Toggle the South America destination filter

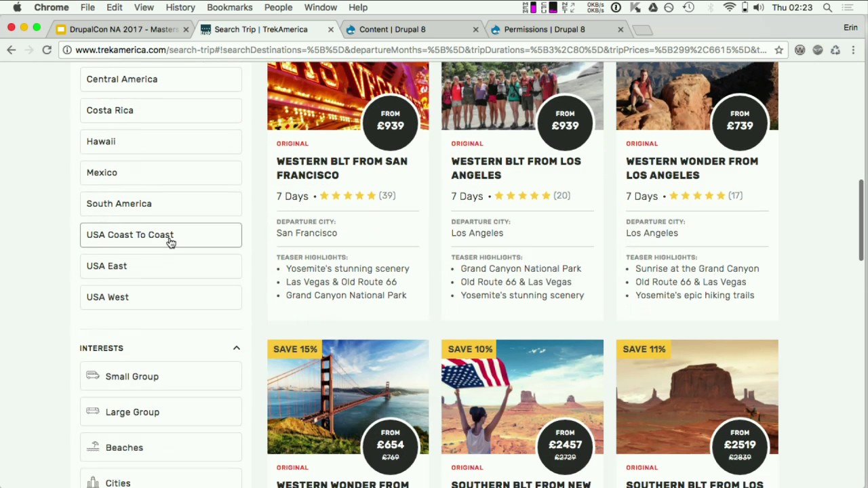point(161,204)
